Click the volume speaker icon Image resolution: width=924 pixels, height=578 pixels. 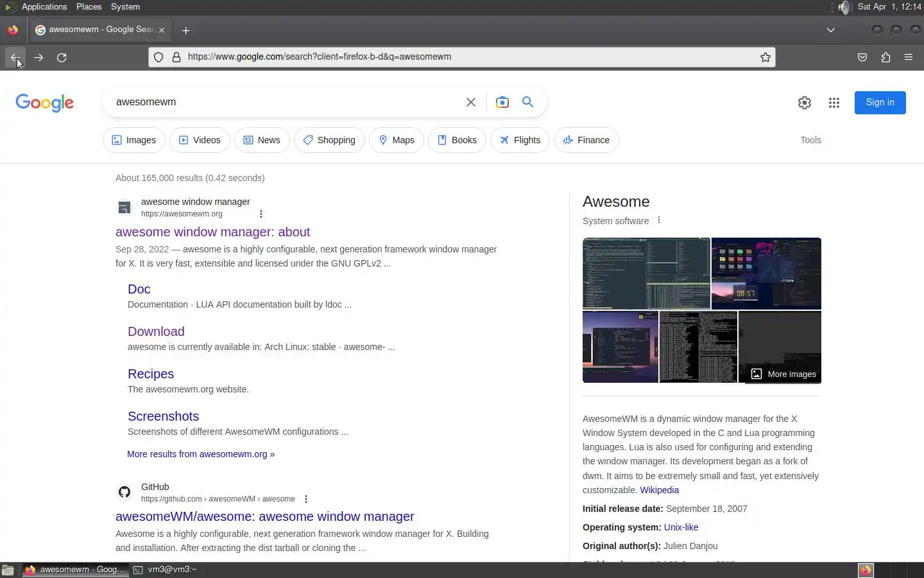click(x=844, y=7)
